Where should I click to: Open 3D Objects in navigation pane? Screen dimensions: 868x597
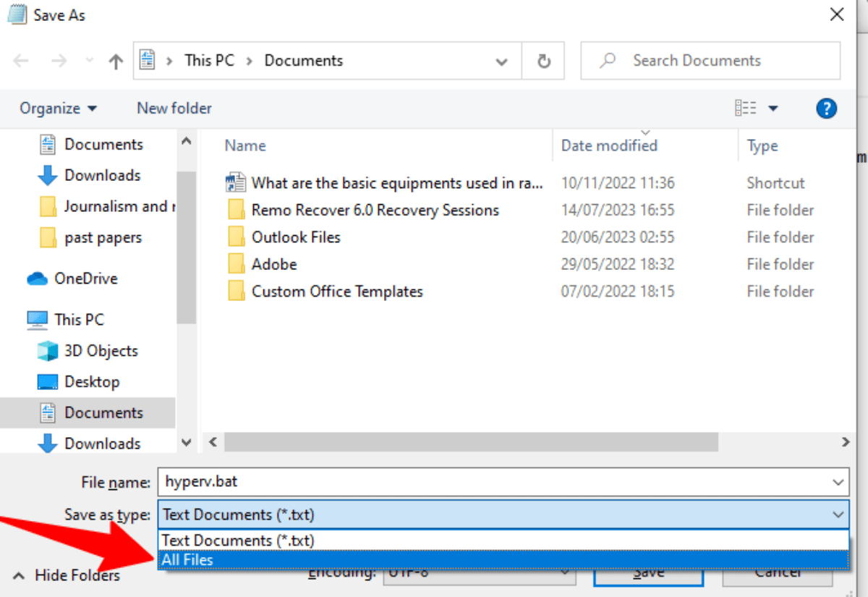pos(101,351)
